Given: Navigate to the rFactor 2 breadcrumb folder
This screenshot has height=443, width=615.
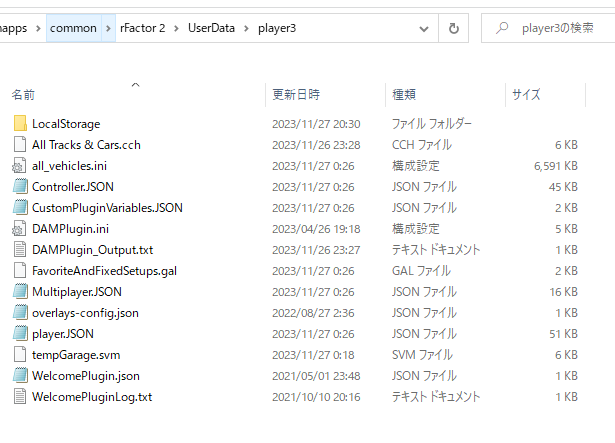Looking at the screenshot, I should (x=143, y=28).
